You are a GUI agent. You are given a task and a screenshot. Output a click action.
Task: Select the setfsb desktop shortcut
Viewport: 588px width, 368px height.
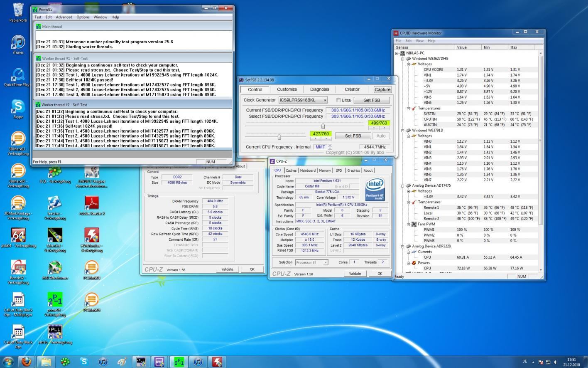coord(55,335)
